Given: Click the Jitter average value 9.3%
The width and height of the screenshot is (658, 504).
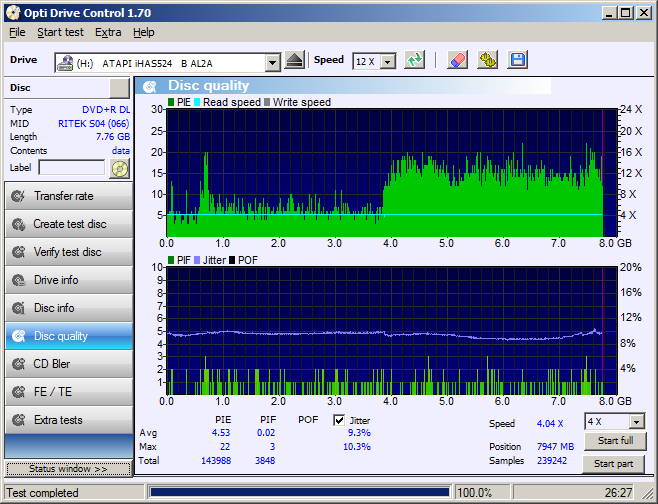Looking at the screenshot, I should [359, 433].
